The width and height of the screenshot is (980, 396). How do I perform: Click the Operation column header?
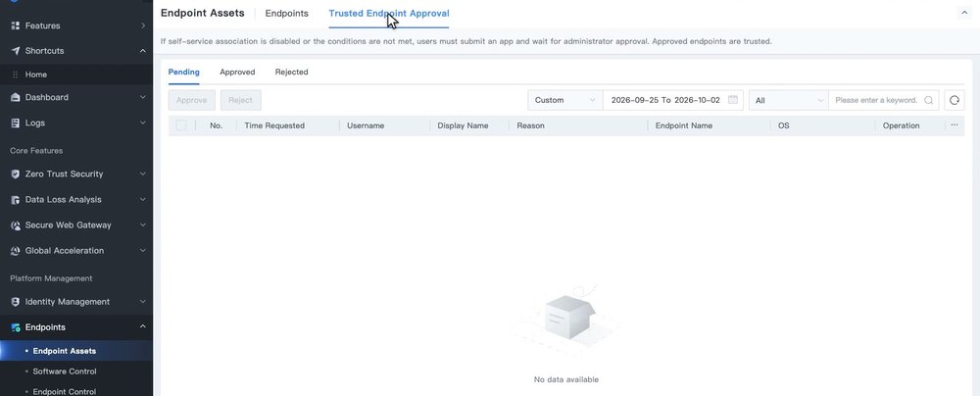tap(902, 125)
